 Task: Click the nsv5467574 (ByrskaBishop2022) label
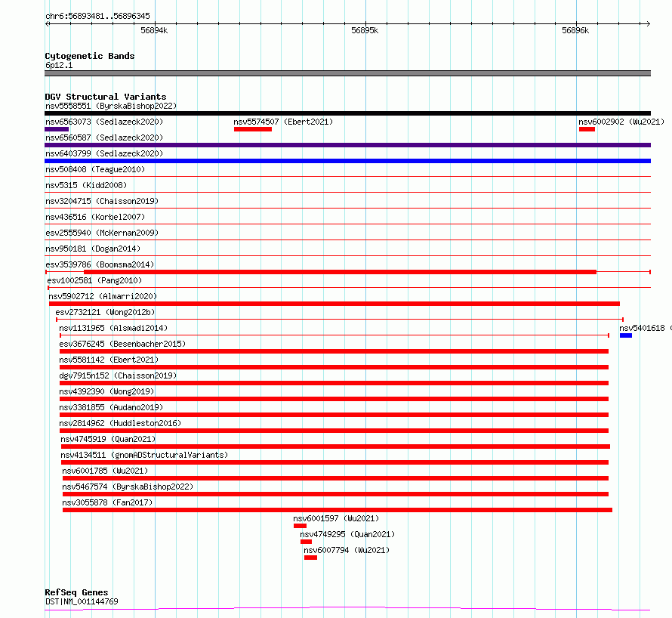(x=128, y=487)
